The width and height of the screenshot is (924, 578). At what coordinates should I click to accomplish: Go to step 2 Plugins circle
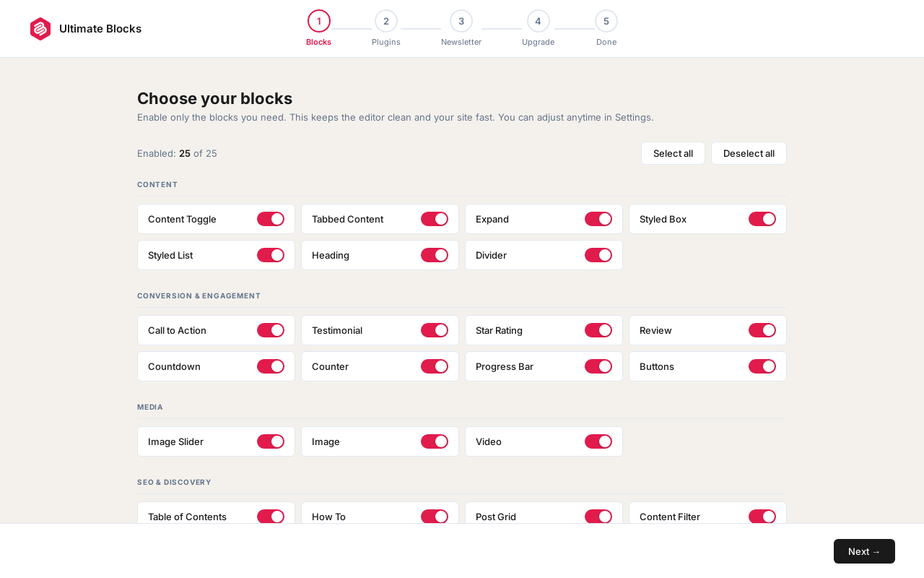tap(386, 21)
